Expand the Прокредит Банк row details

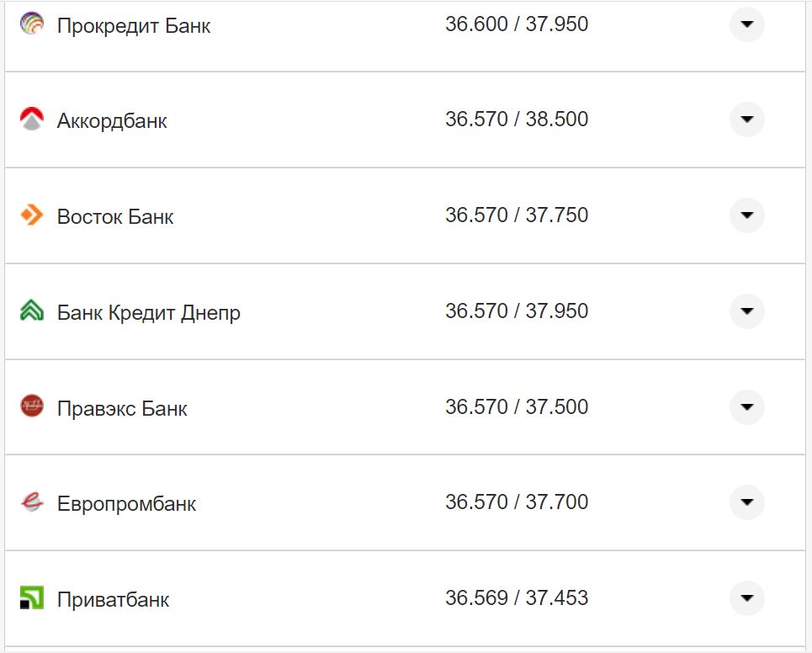tap(746, 24)
